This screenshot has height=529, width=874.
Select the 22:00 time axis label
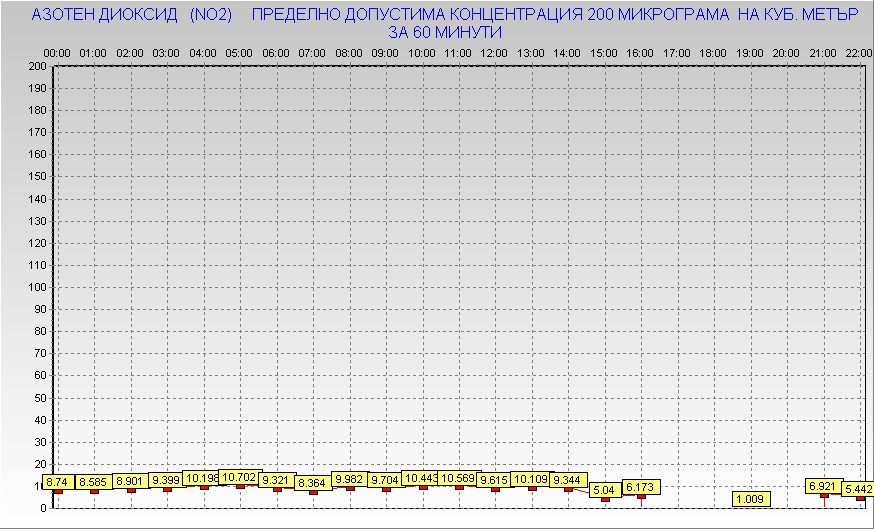[858, 53]
